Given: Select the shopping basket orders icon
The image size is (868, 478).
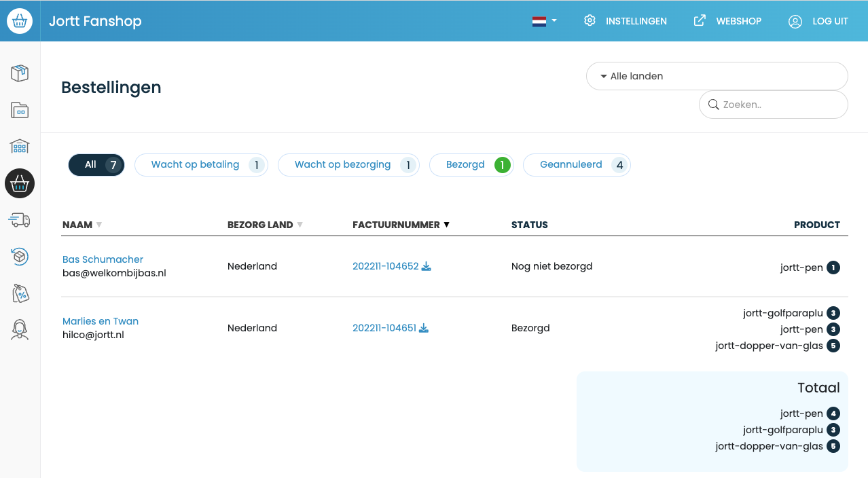Looking at the screenshot, I should 20,183.
